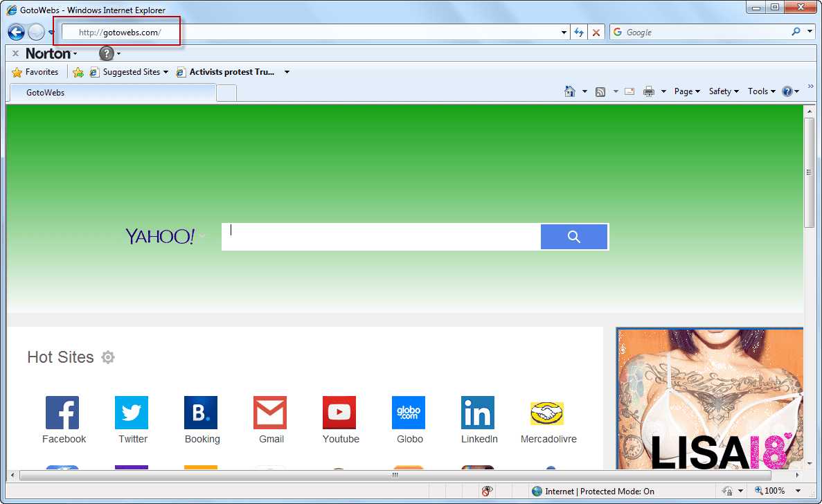Screen dimensions: 822x504
Task: Expand the address bar history dropdown
Action: tap(564, 33)
